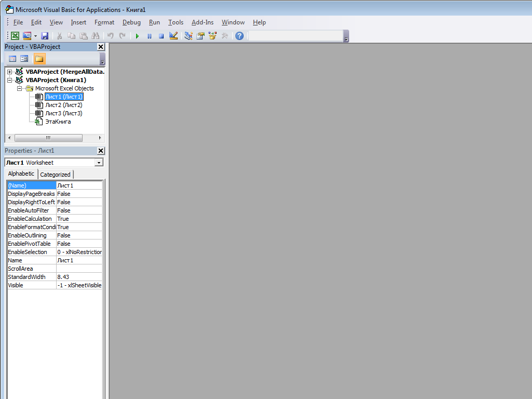Click the ScrollArea property value field
Image resolution: width=532 pixels, height=399 pixels.
pyautogui.click(x=79, y=269)
